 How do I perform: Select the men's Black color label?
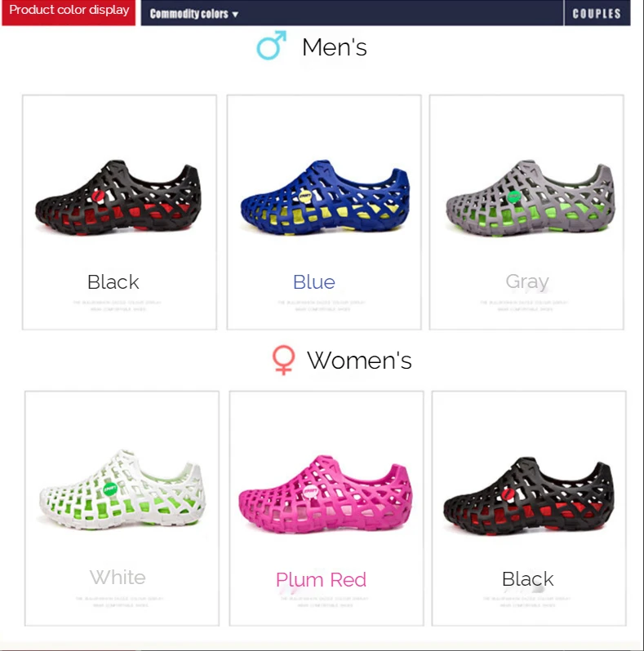point(113,282)
